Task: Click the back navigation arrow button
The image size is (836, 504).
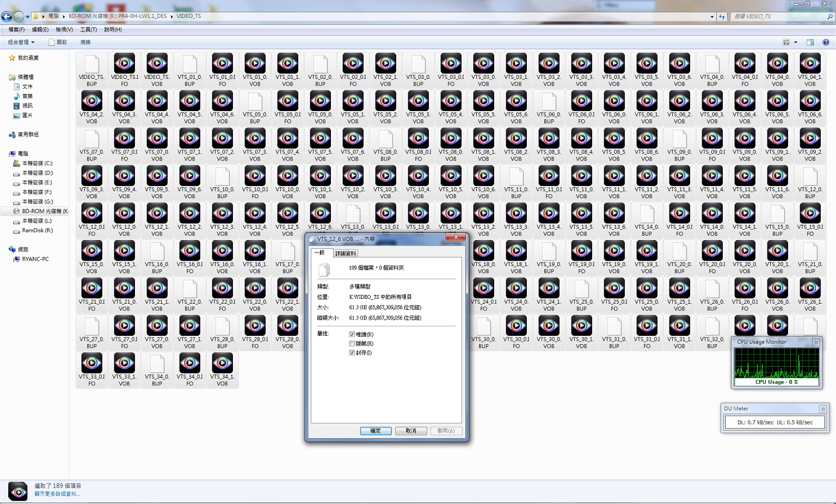Action: click(7, 16)
